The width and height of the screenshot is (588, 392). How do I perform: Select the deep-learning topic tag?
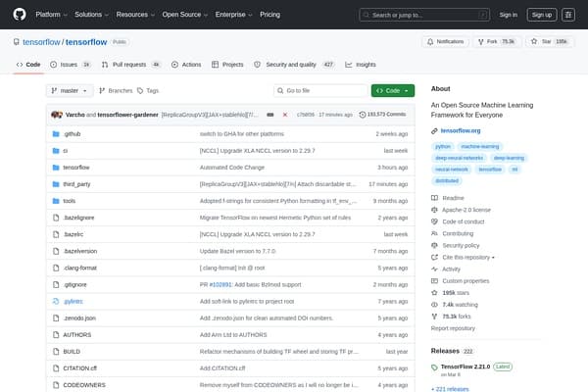tap(509, 158)
